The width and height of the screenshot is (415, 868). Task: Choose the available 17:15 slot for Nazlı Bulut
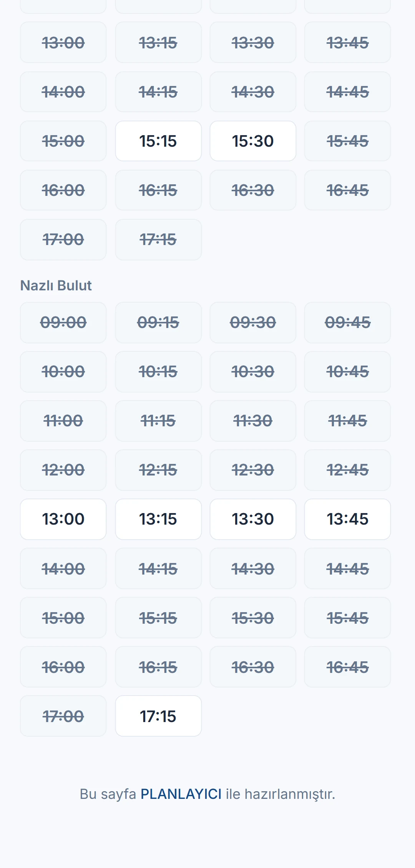[158, 716]
